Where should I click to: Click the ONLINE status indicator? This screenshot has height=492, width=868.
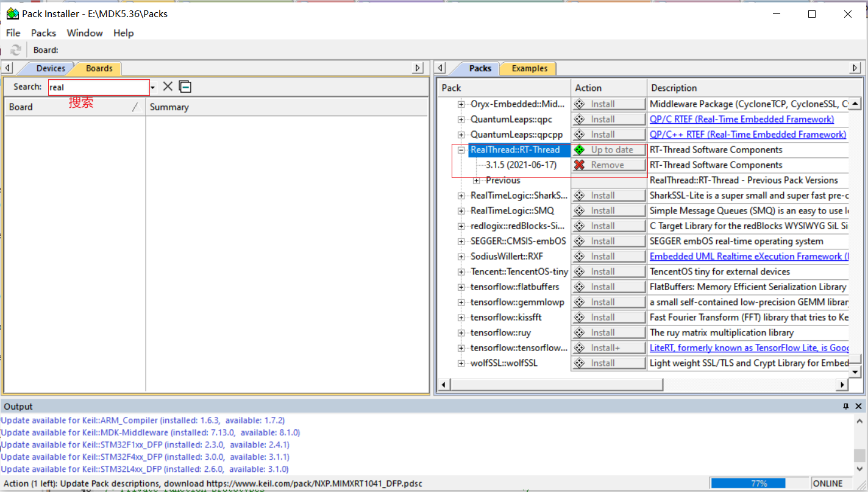pyautogui.click(x=828, y=483)
